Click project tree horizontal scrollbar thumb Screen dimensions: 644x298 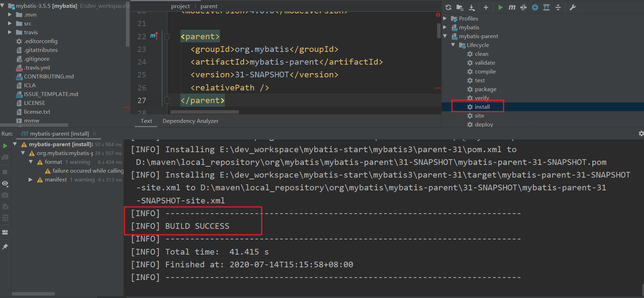click(x=34, y=125)
